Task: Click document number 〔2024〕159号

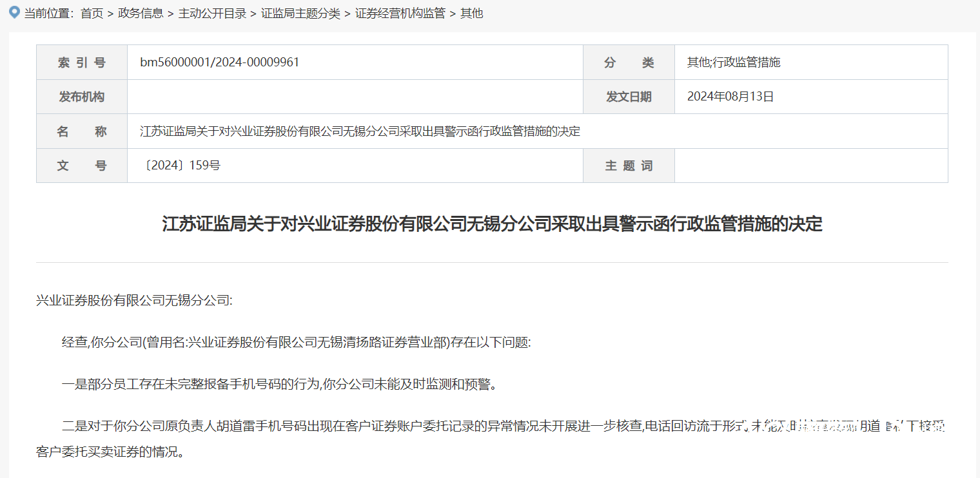Action: click(181, 166)
